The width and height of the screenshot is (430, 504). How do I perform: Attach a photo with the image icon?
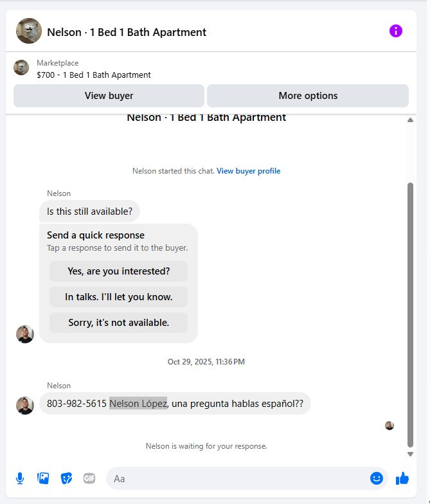point(43,478)
